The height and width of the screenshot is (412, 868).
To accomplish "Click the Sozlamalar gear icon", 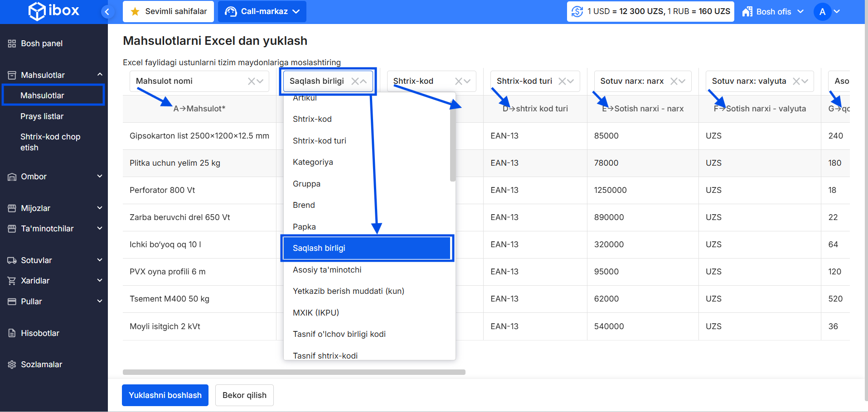I will [12, 364].
